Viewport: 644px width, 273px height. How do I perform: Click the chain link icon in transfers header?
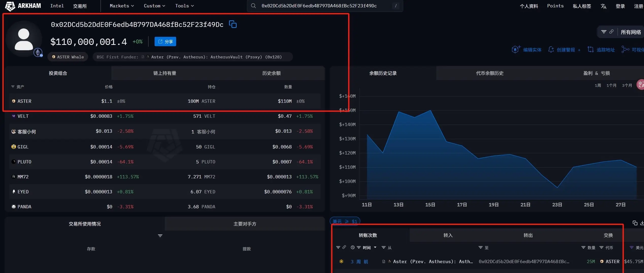pos(344,247)
